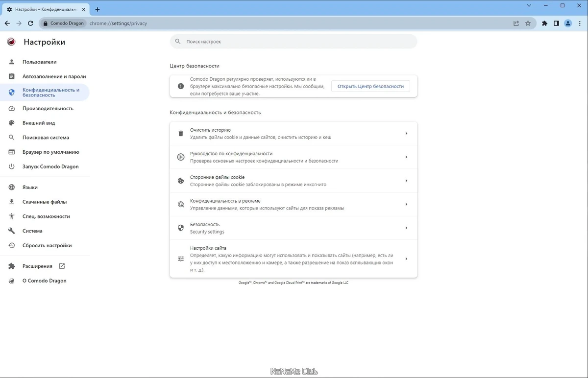Viewport: 588px width, 378px height.
Task: Click the puzzle icon for Расширения
Action: click(12, 266)
